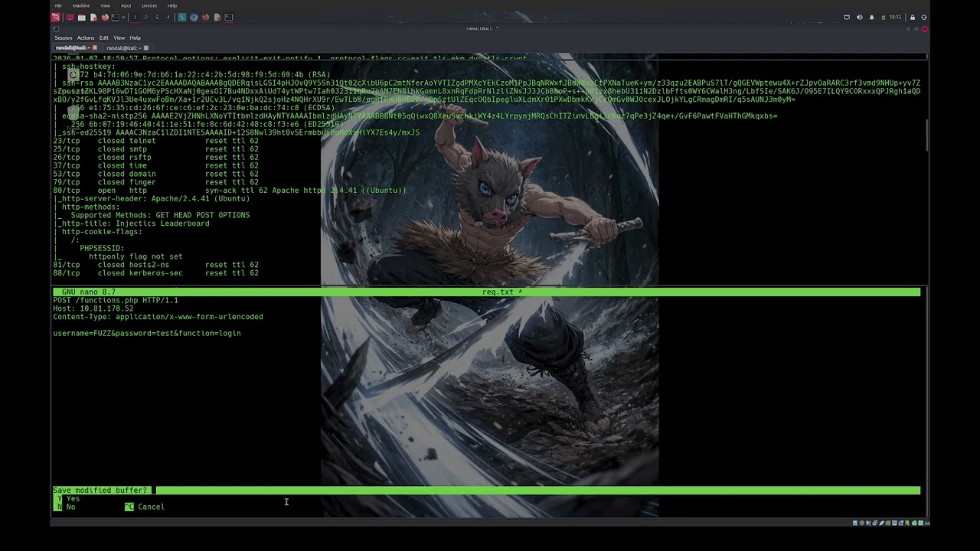Screen dimensions: 980x551
Task: Open the VirtualBox Devices menu
Action: point(149,5)
